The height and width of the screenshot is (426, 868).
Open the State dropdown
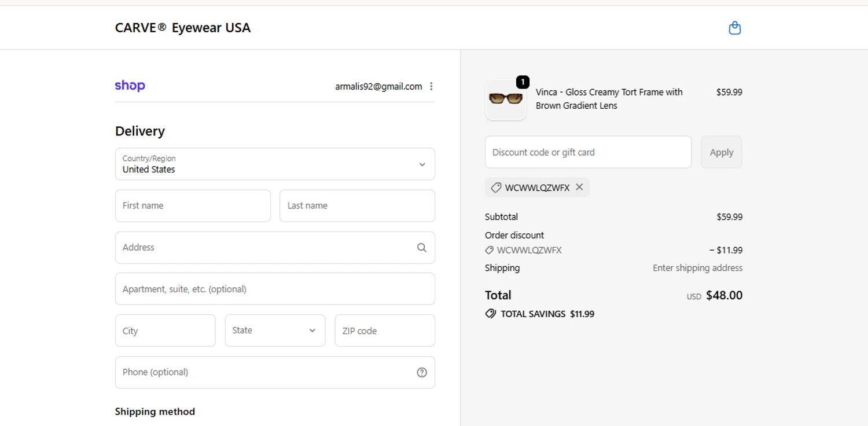[x=275, y=330]
